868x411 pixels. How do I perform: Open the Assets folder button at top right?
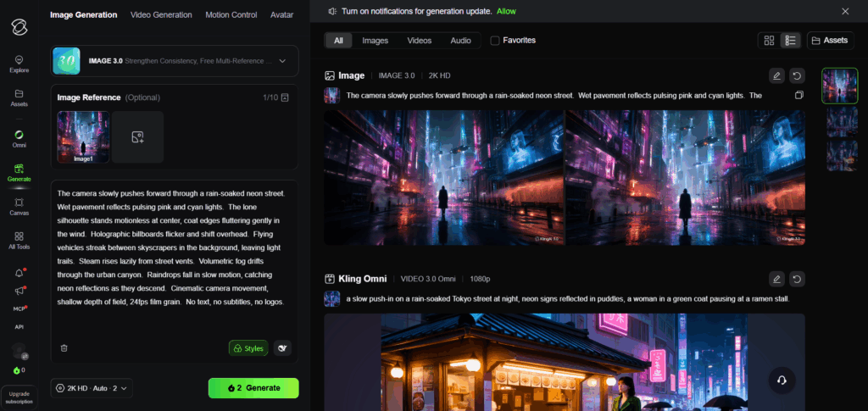(831, 41)
